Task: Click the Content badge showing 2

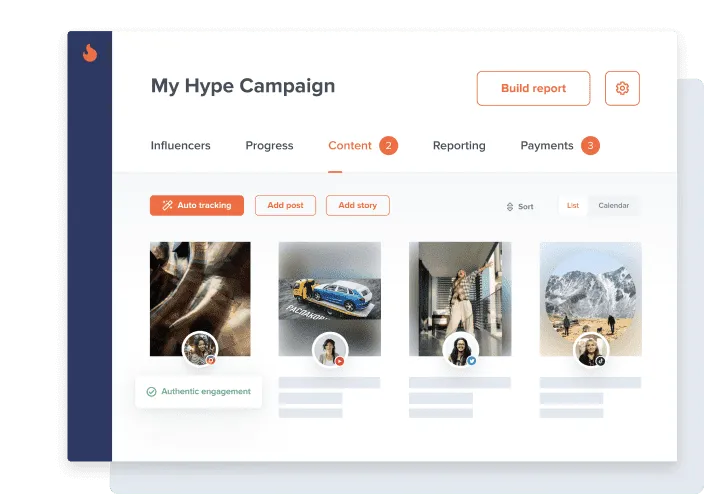Action: click(x=388, y=146)
